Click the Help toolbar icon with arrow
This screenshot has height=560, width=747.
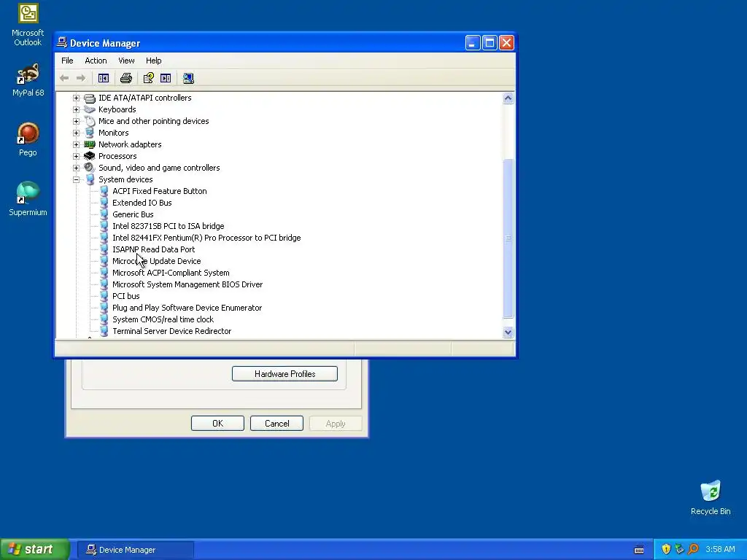[x=166, y=78]
